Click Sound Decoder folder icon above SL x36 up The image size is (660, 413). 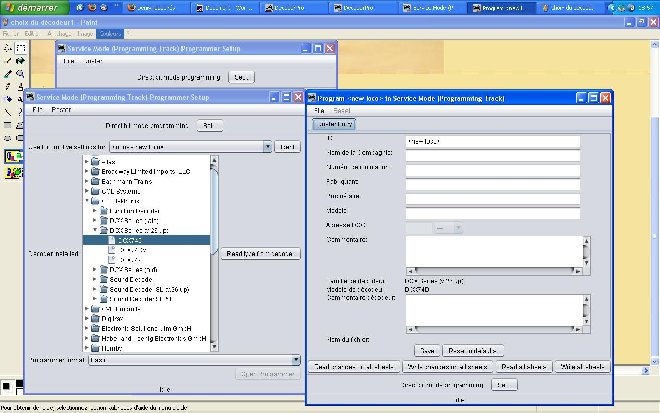104,279
